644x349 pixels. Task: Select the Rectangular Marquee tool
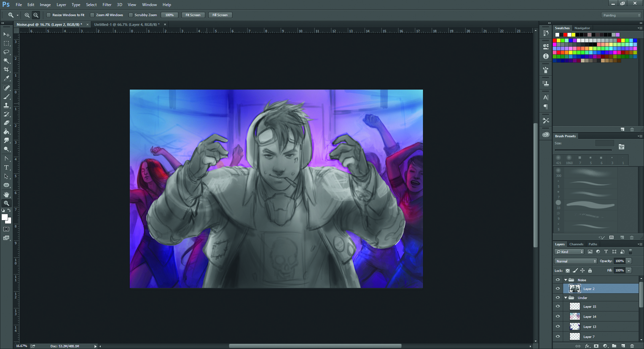click(6, 43)
